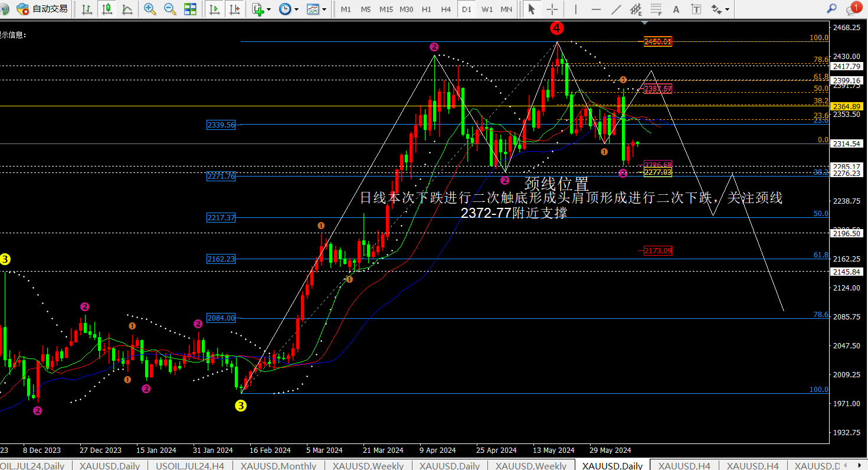Select the crosshair tool
The image size is (868, 470).
(x=552, y=9)
